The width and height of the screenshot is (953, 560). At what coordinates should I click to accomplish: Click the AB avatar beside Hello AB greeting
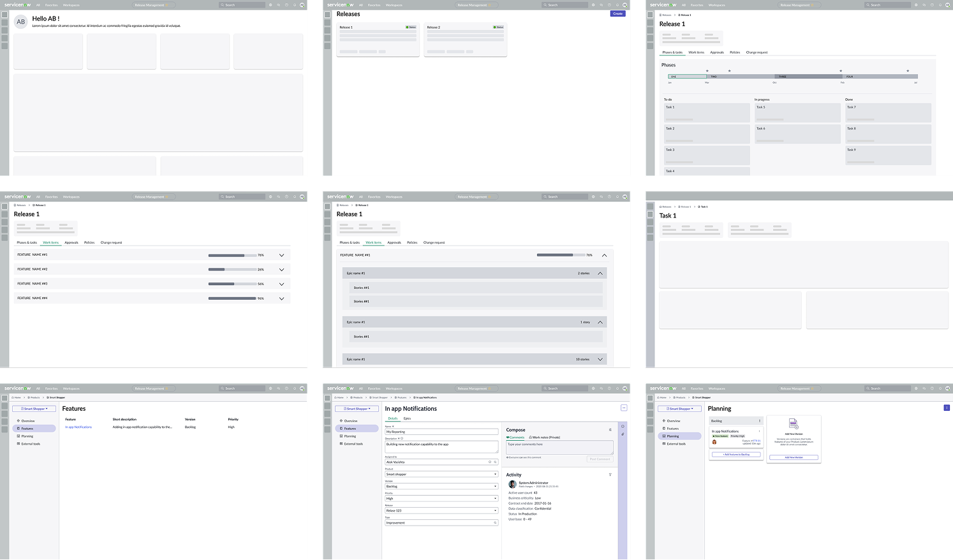(x=21, y=22)
